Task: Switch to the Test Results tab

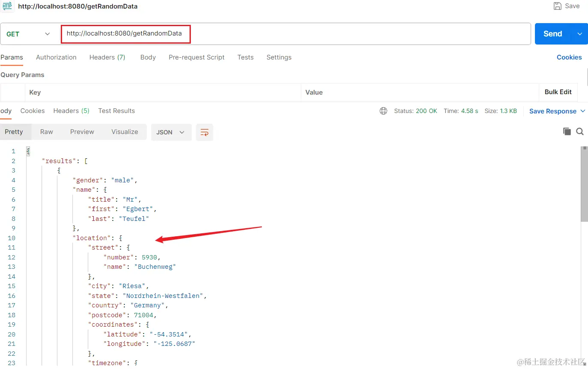Action: [116, 111]
